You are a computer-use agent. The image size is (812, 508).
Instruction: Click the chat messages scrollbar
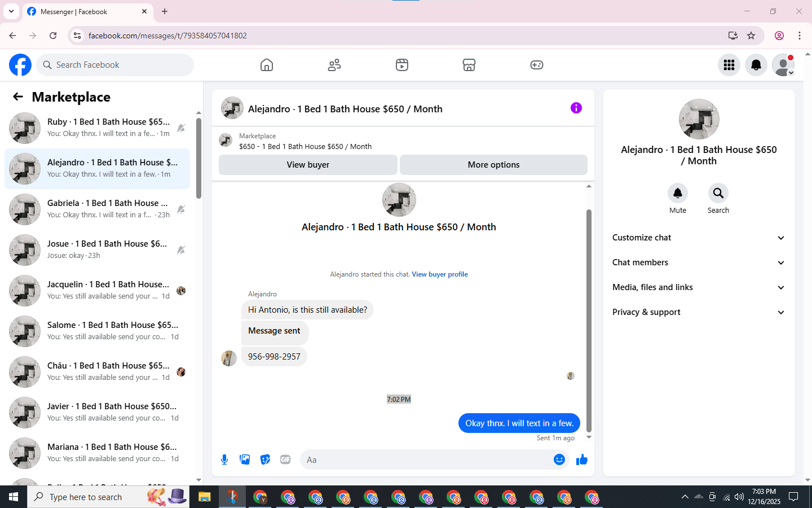pos(589,320)
